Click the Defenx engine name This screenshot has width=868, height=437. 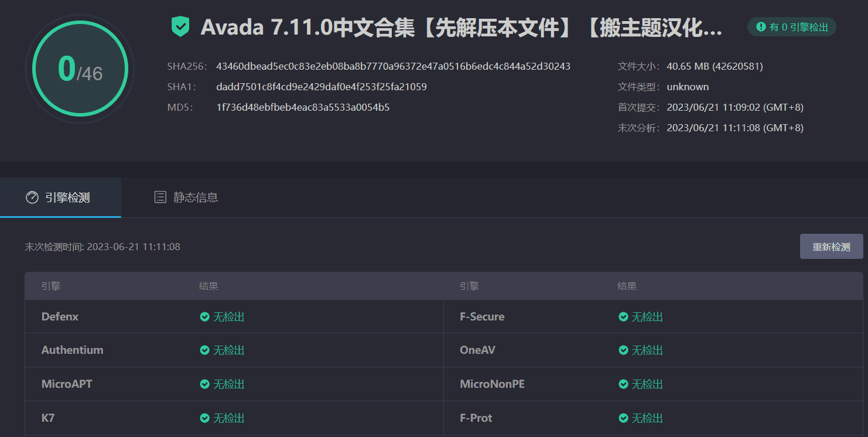point(60,317)
